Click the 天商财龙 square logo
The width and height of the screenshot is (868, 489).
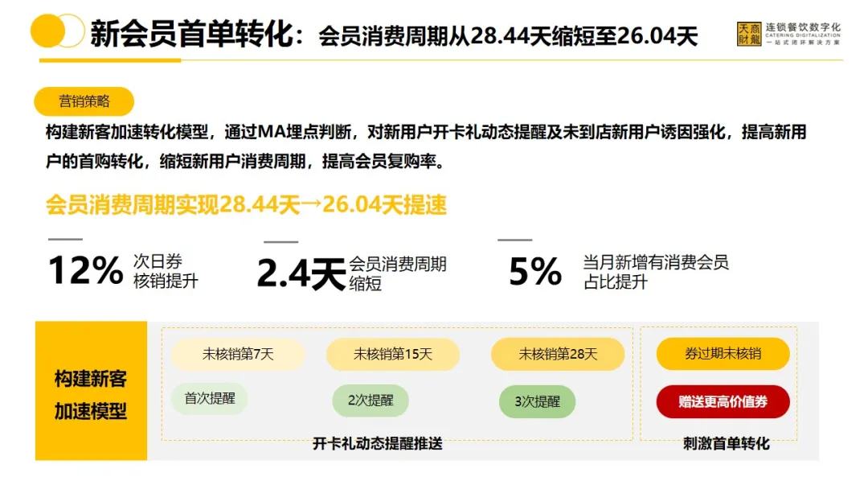(747, 34)
